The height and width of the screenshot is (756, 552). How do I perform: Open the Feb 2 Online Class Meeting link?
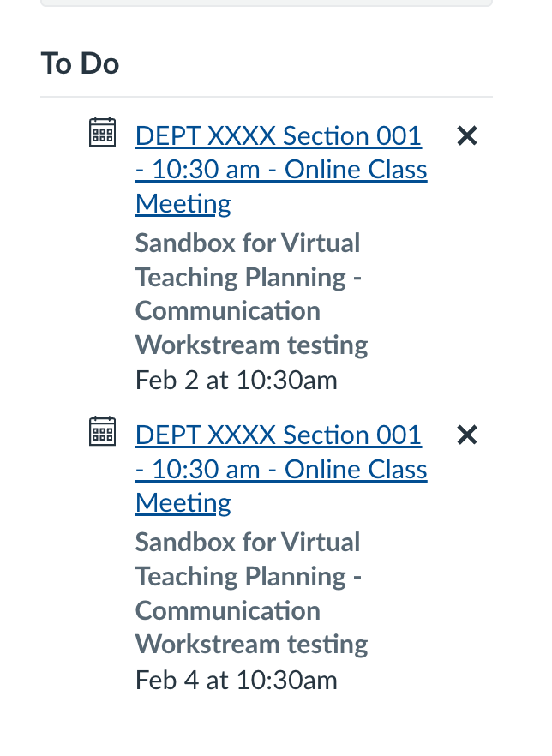[281, 170]
